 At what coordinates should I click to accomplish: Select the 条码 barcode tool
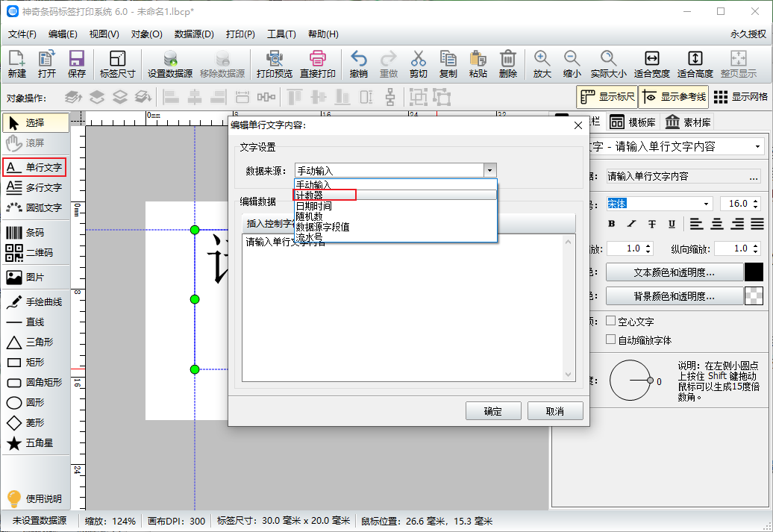(35, 232)
